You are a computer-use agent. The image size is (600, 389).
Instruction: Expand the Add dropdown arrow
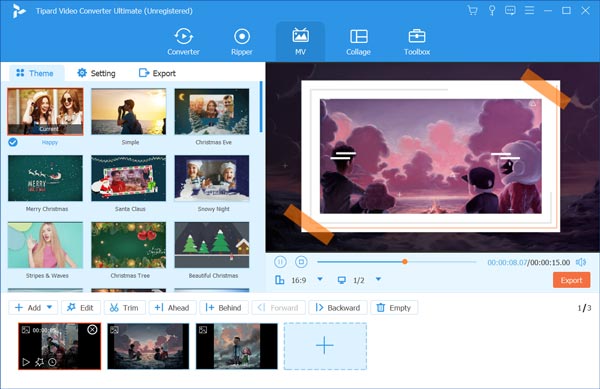click(x=50, y=307)
